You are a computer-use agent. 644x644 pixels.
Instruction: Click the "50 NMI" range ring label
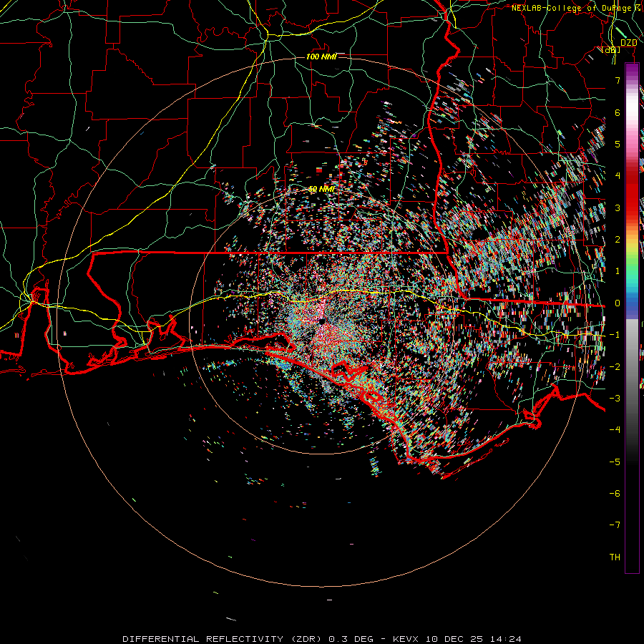click(x=321, y=189)
